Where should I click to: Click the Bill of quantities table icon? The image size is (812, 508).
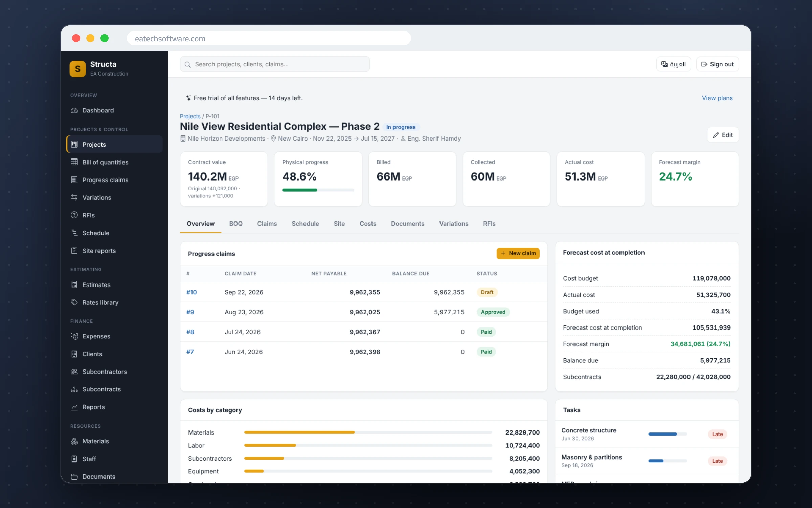tap(74, 162)
